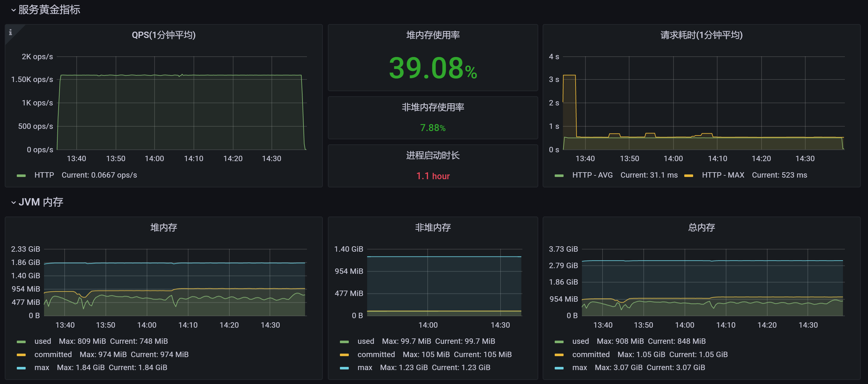The image size is (868, 384).
Task: Click 'Current: 748 MiB' in 堆内存 legend
Action: tap(139, 341)
